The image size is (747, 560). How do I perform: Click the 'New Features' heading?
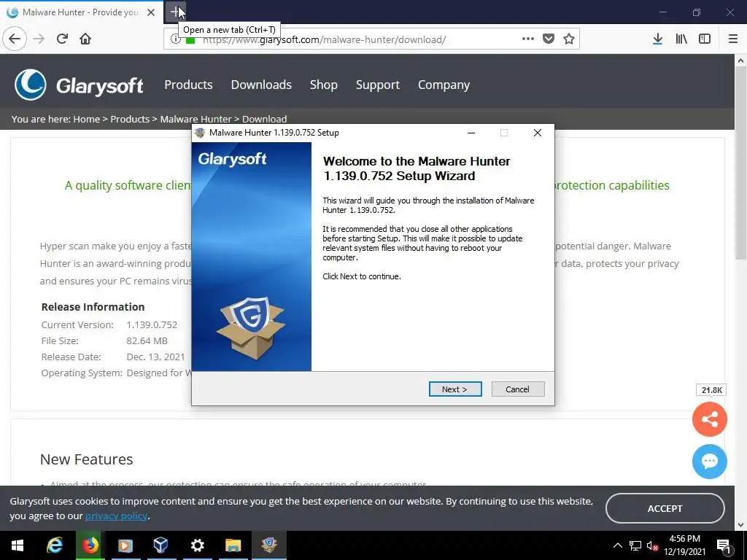(x=86, y=459)
